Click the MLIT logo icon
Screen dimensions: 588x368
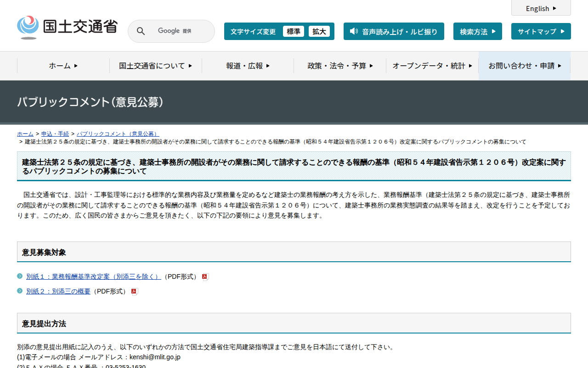[28, 27]
